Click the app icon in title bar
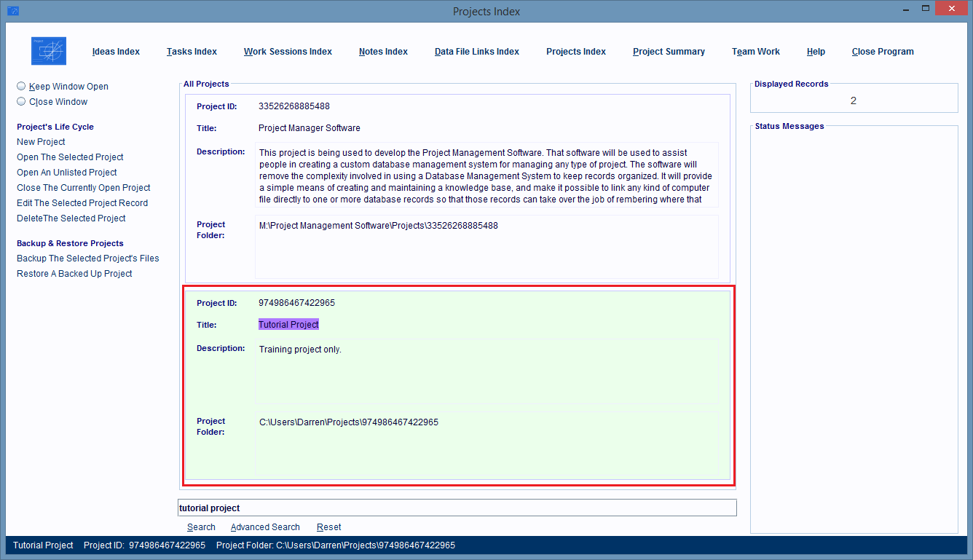This screenshot has width=973, height=560. 12,11
